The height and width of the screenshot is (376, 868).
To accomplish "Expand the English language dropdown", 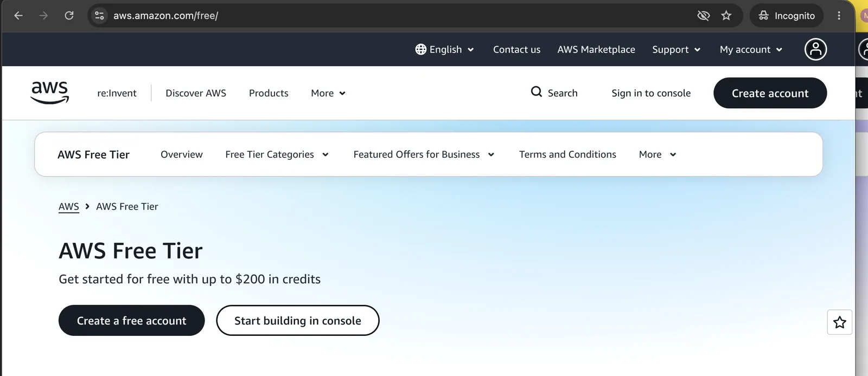I will pyautogui.click(x=445, y=49).
